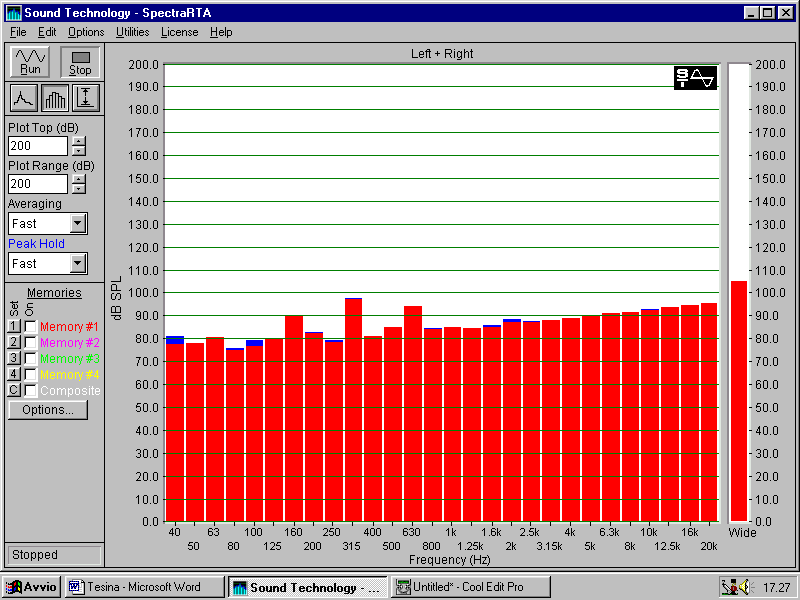
Task: Open the Help menu
Action: (x=221, y=32)
